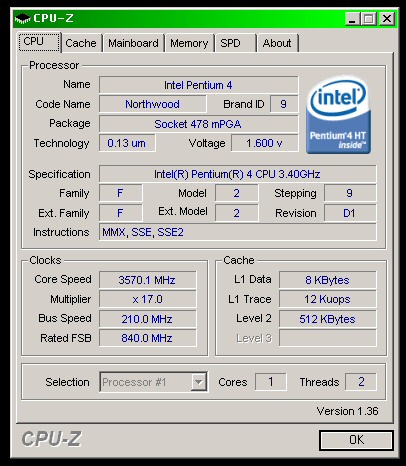Click the 1.600 v voltage value
This screenshot has width=406, height=466.
(x=264, y=143)
